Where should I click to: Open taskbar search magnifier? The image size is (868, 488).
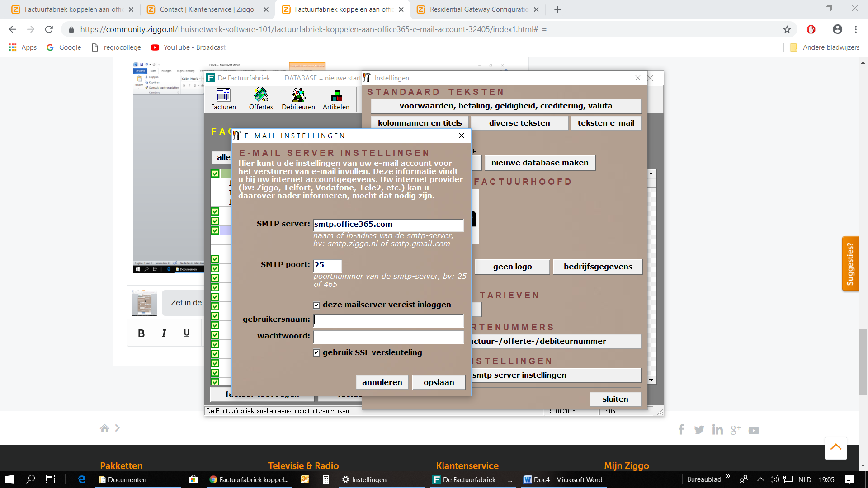[30, 479]
